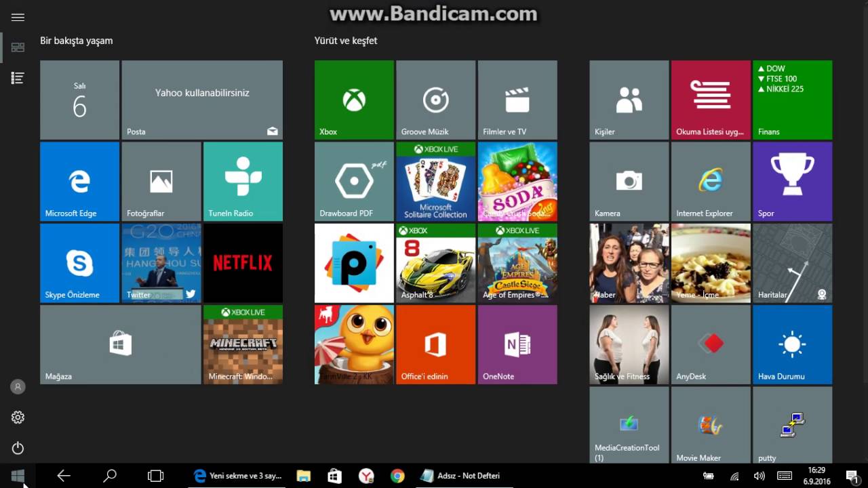The height and width of the screenshot is (488, 868).
Task: Open Microsoft Solitaire Collection tile
Action: coord(435,181)
